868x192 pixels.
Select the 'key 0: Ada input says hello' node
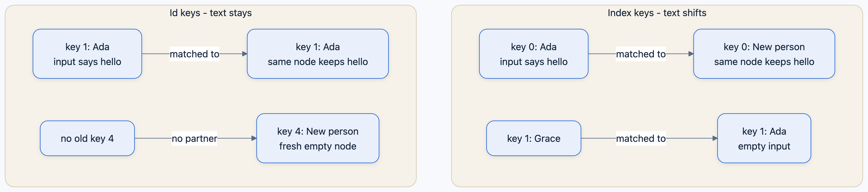[x=534, y=54]
